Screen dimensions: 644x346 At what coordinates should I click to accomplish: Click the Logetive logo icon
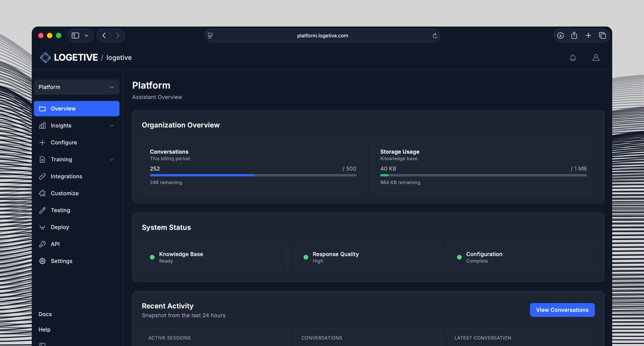coord(45,57)
